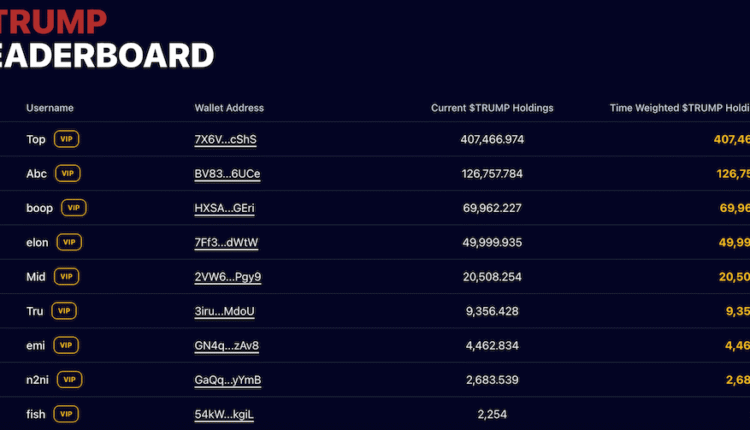Screen dimensions: 750x430
Task: Follow the HXSA...GEri wallet link
Action: click(x=225, y=207)
